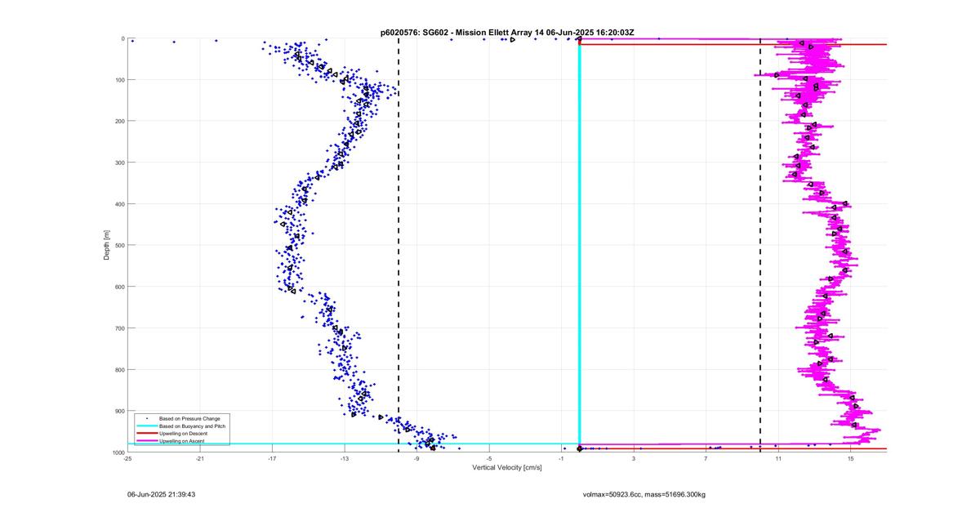Image resolution: width=980 pixels, height=508 pixels.
Task: Click x-axis tick label '-5'
Action: click(x=489, y=459)
